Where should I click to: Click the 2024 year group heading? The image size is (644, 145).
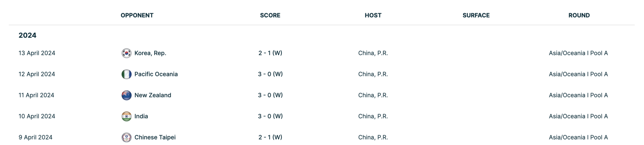click(27, 35)
